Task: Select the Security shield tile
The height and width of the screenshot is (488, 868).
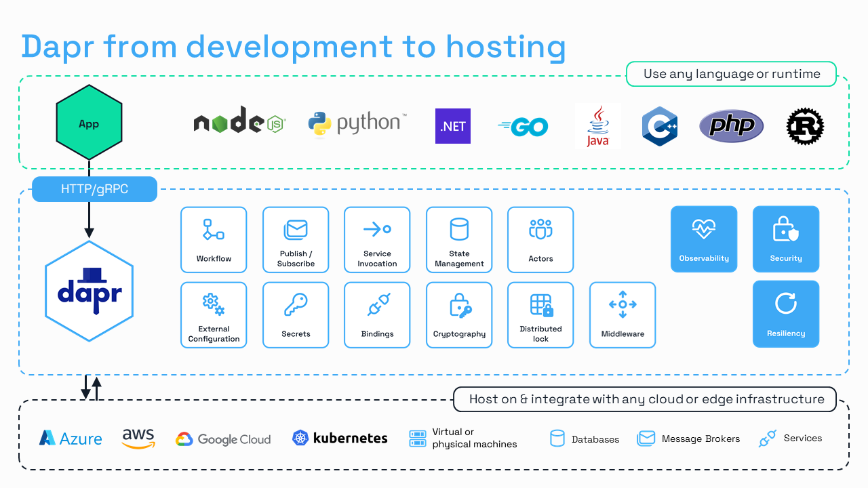Action: [x=786, y=239]
